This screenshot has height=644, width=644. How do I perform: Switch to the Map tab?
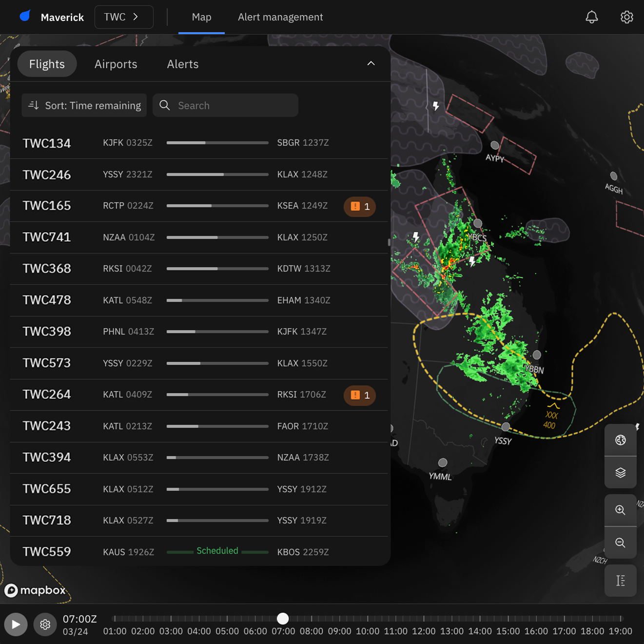201,17
